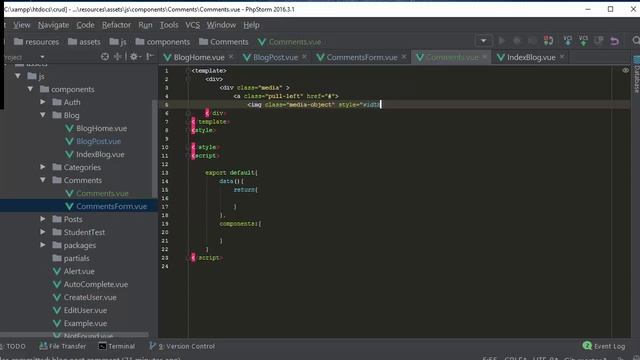Open the Run menu
This screenshot has width=640, height=360.
(x=145, y=25)
